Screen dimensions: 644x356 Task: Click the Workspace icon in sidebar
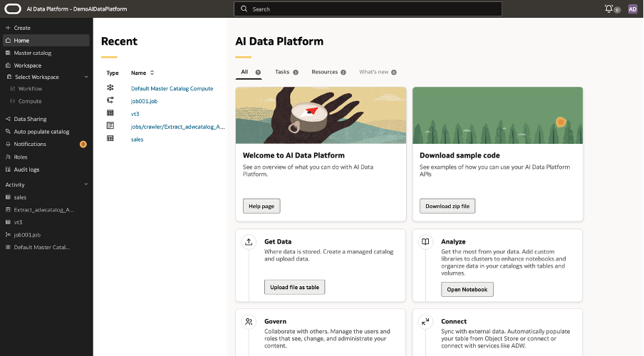pyautogui.click(x=8, y=66)
